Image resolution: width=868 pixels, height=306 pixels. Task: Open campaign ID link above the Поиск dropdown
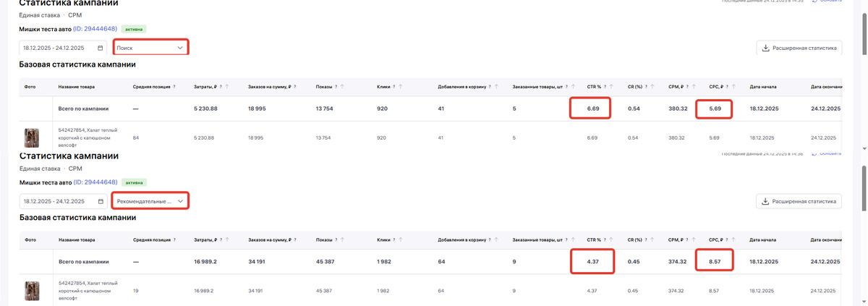click(95, 29)
